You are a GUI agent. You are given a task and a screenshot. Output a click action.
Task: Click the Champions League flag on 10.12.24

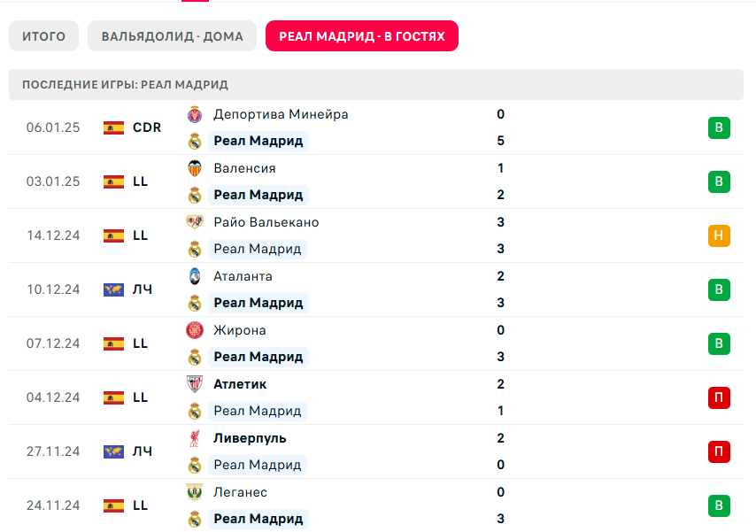pos(113,289)
